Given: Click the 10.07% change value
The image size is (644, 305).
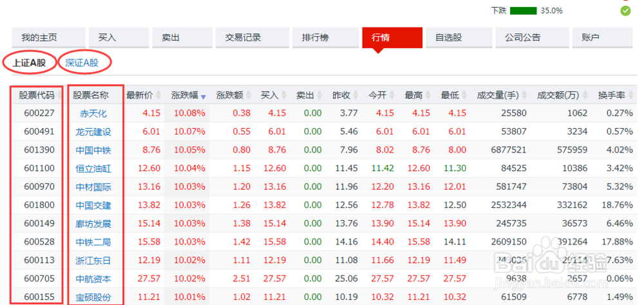Looking at the screenshot, I should pyautogui.click(x=189, y=131).
